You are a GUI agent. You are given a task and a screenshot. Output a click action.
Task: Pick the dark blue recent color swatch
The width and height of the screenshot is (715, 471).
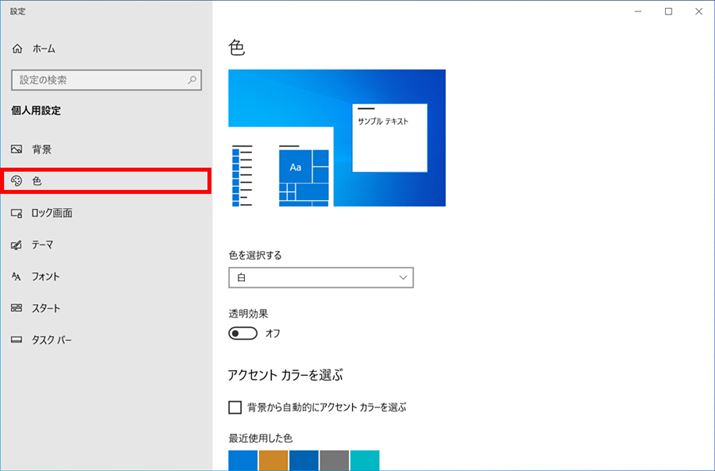pos(304,461)
